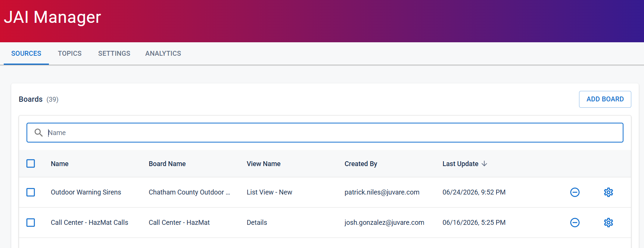
Task: Click patrick.niles@juvare.com cell
Action: 382,192
